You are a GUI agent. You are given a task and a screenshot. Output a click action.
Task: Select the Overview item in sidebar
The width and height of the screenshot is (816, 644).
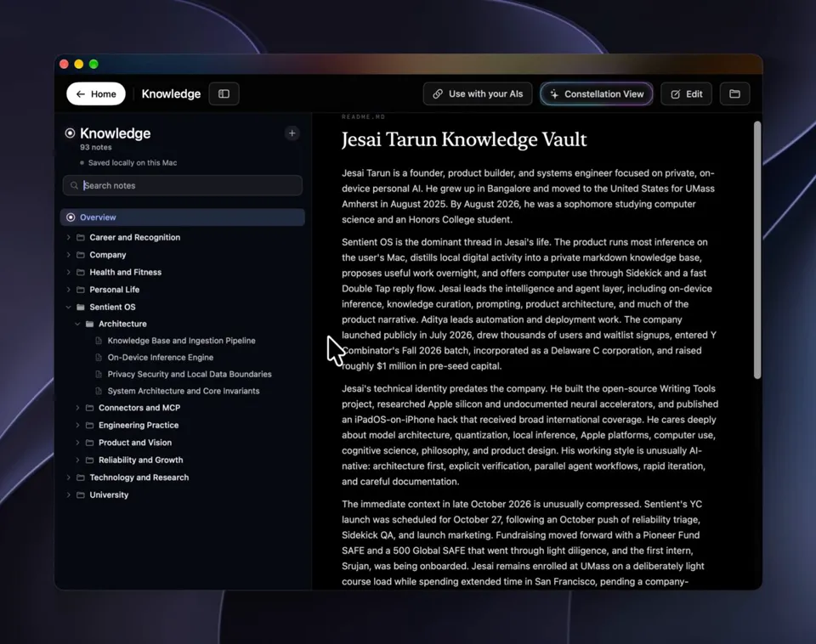click(x=183, y=217)
